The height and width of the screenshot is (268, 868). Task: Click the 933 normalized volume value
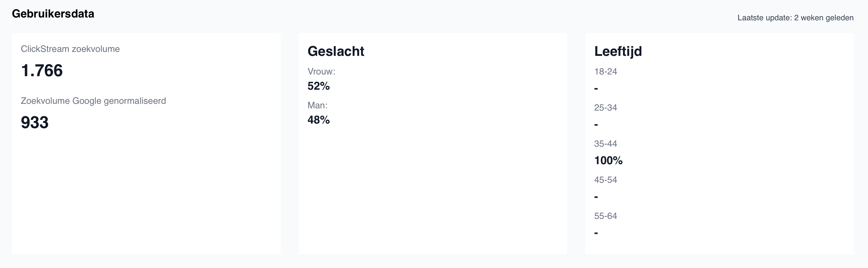click(x=35, y=122)
